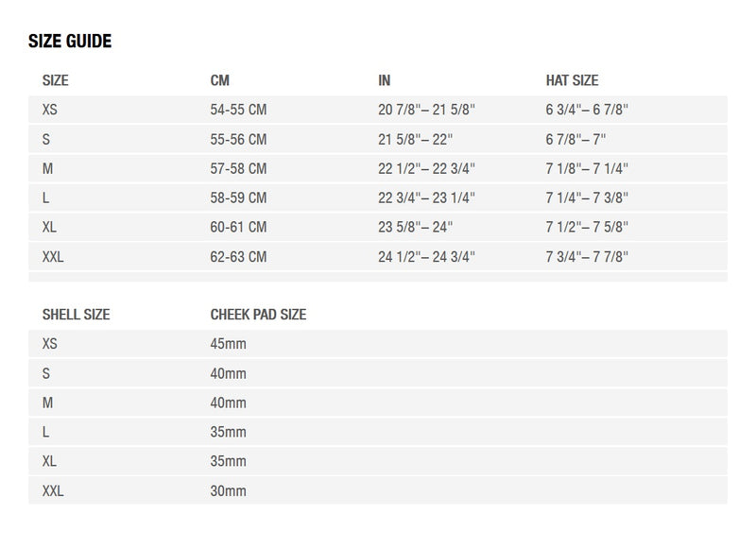
Task: Select the 23 5/8"– 24" inch cell
Action: 416,227
